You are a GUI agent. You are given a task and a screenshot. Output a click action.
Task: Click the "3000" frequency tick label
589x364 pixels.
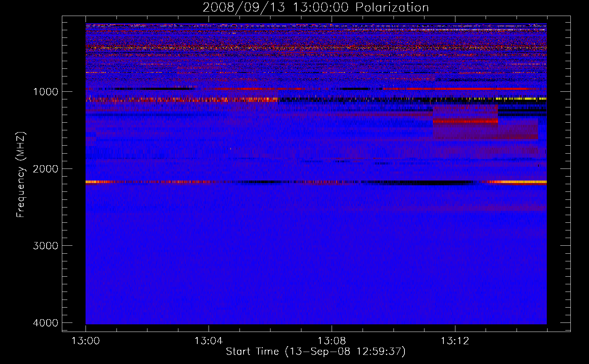[46, 246]
